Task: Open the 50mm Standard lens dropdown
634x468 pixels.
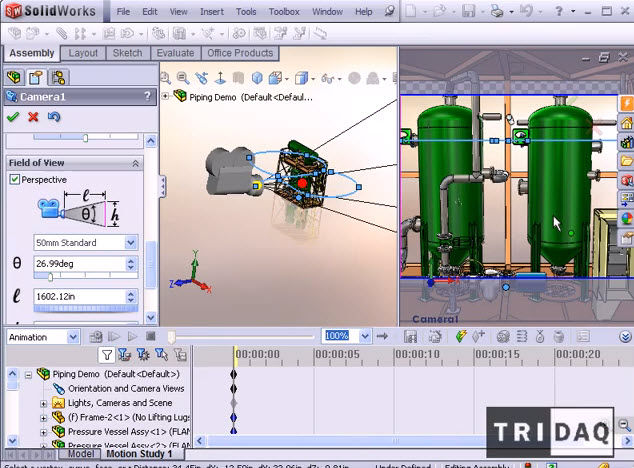Action: tap(131, 243)
